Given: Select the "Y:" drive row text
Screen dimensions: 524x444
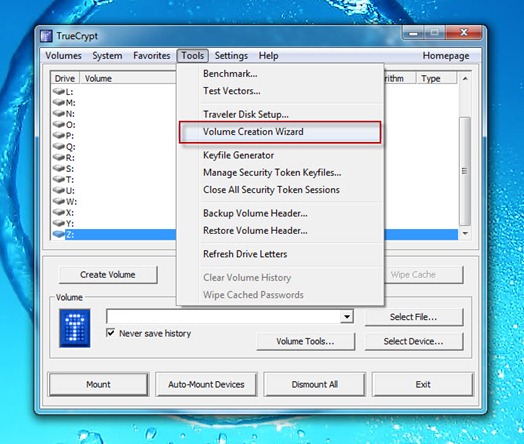Looking at the screenshot, I should (70, 224).
